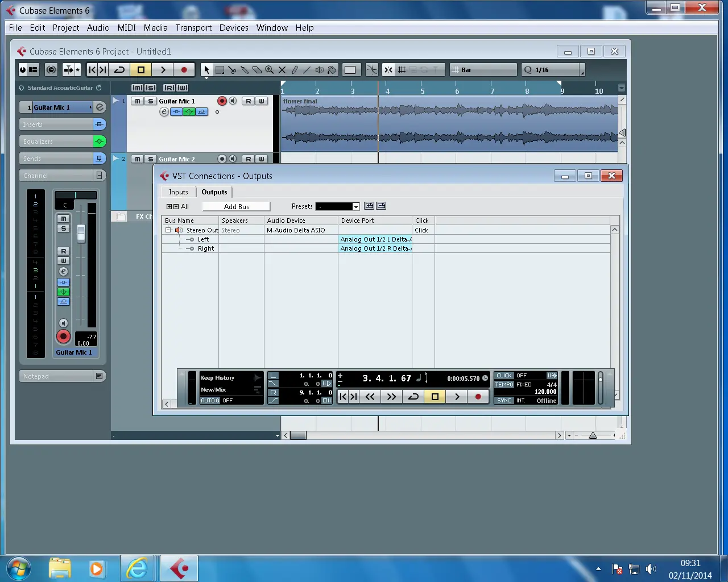Click the AUTO Q button on transport

tap(210, 400)
